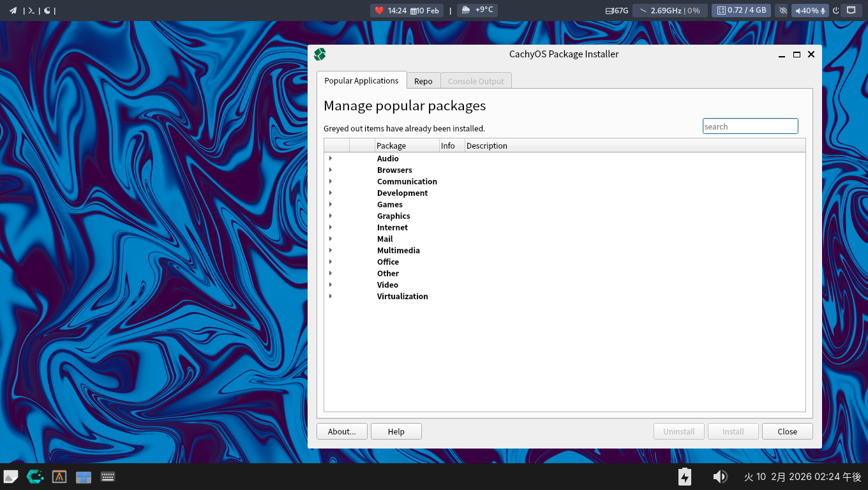Expand the Other category arrow
This screenshot has width=868, height=490.
click(x=330, y=273)
